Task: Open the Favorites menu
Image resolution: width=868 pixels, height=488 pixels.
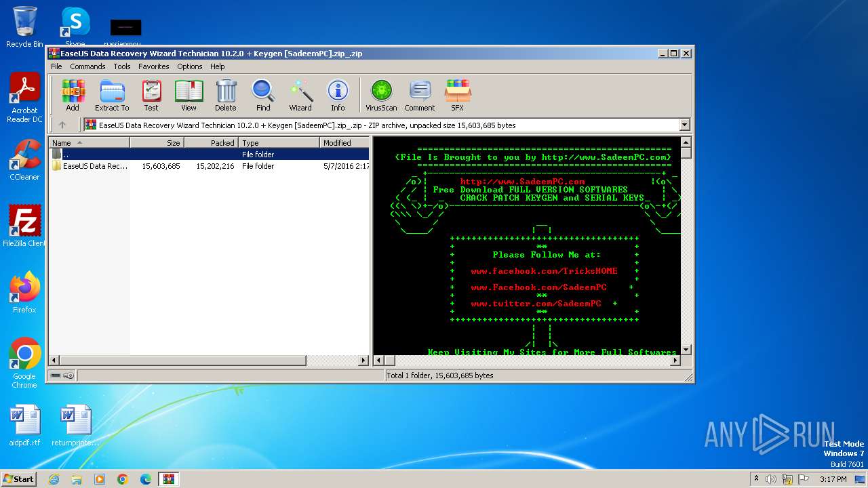Action: coord(154,66)
